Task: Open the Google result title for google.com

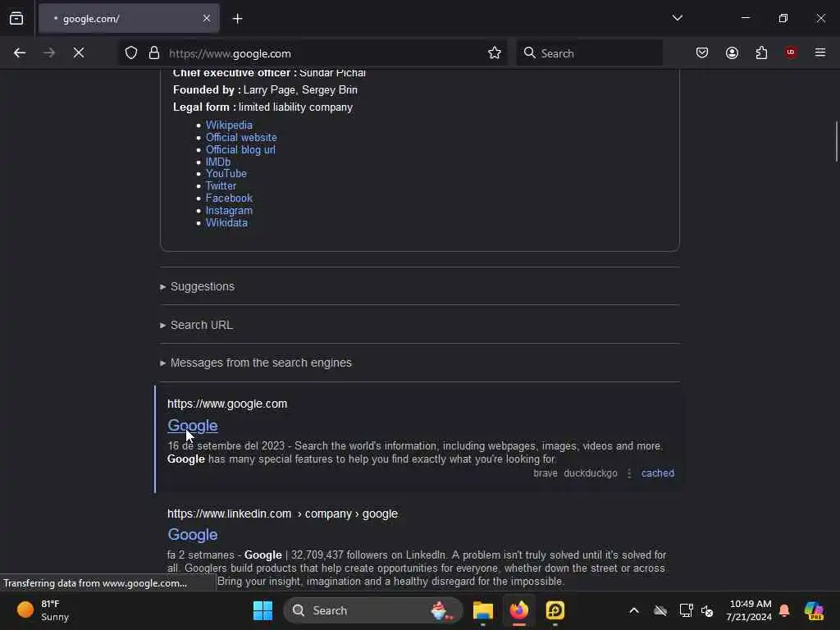Action: point(192,426)
